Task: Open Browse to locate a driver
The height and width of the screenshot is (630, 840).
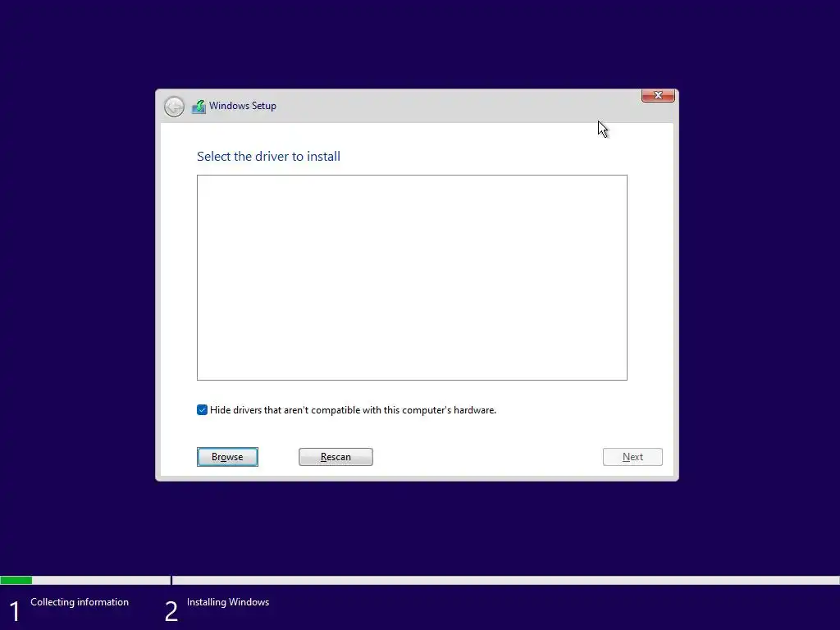Action: [227, 457]
